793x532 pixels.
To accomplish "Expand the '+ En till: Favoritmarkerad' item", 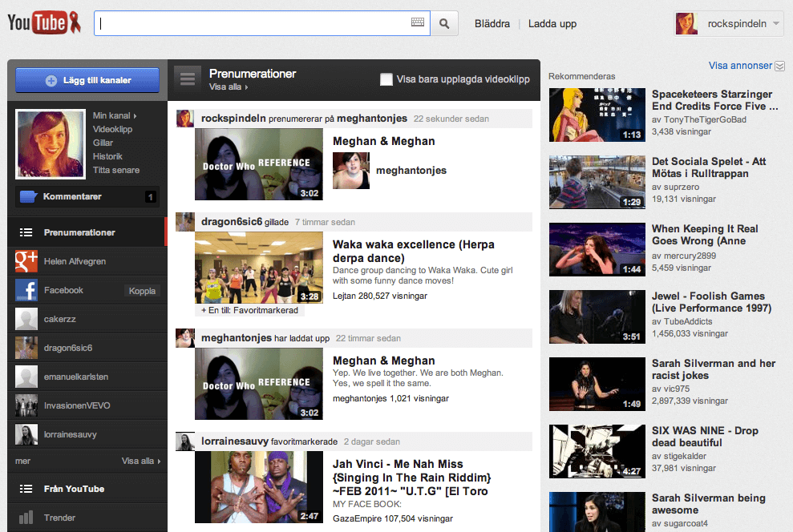I will tap(250, 310).
